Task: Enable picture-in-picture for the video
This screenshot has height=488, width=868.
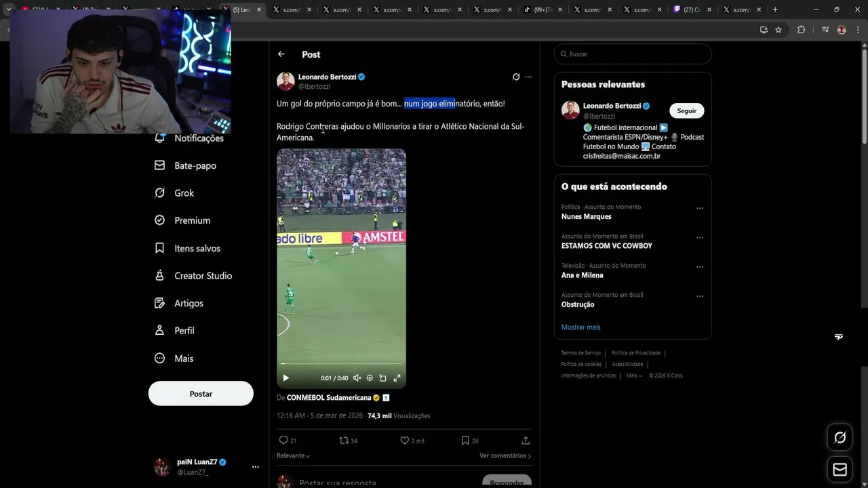Action: (382, 378)
